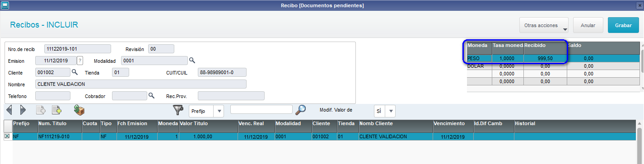
Task: Expand the Otras acciones dropdown arrow
Action: (565, 29)
